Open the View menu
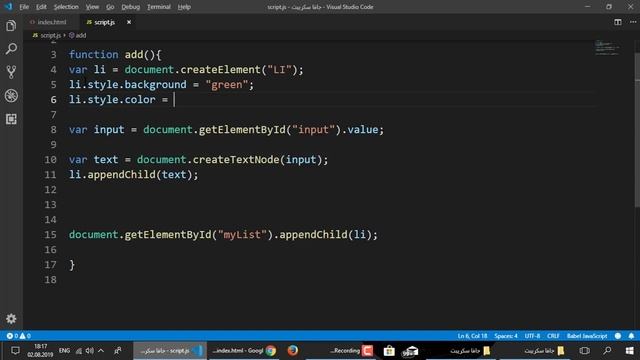 tap(92, 7)
